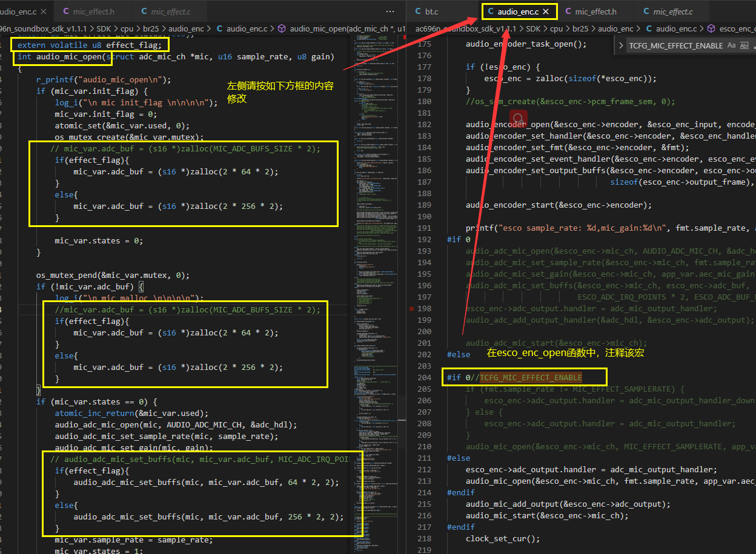Open cpu breadcrumb in left editor
The width and height of the screenshot is (756, 554).
coord(127,28)
